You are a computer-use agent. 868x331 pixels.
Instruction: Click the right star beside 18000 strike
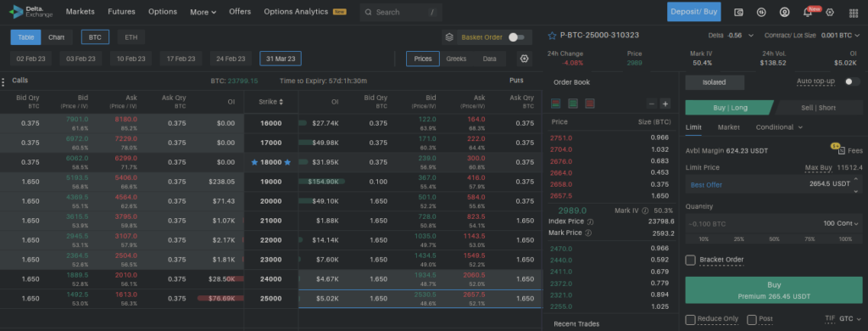(288, 162)
